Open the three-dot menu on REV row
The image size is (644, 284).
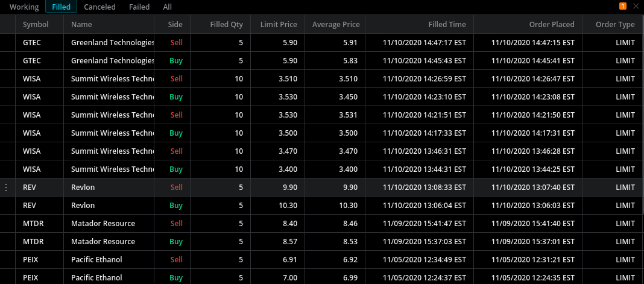pyautogui.click(x=7, y=188)
